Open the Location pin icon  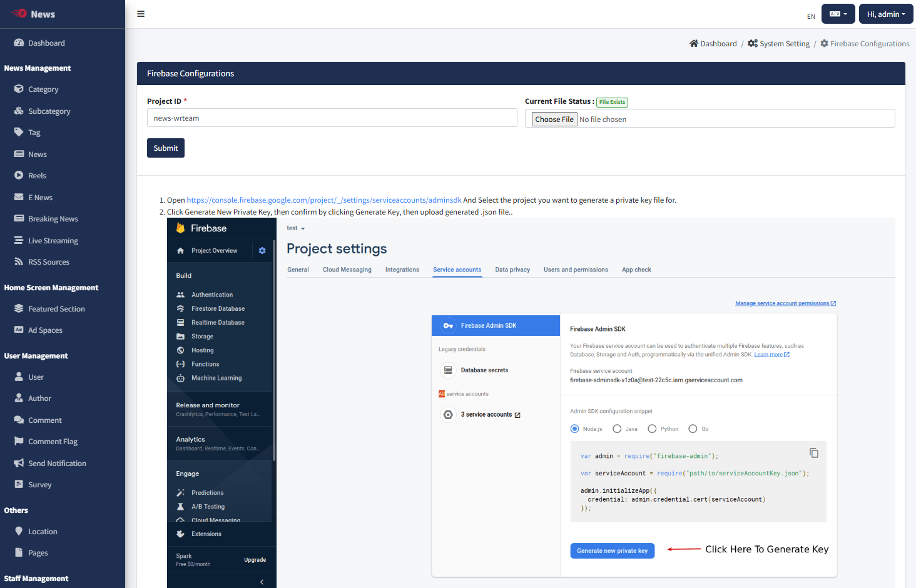click(19, 531)
